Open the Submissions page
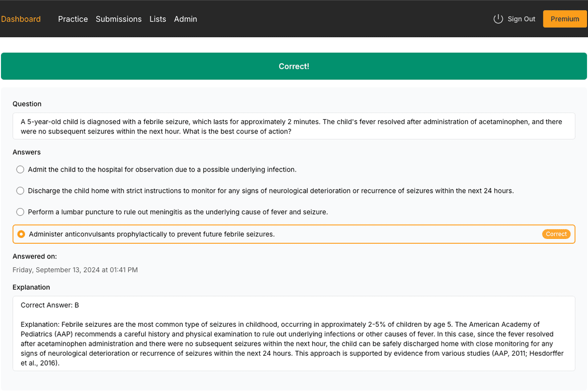This screenshot has width=588, height=391. [119, 19]
